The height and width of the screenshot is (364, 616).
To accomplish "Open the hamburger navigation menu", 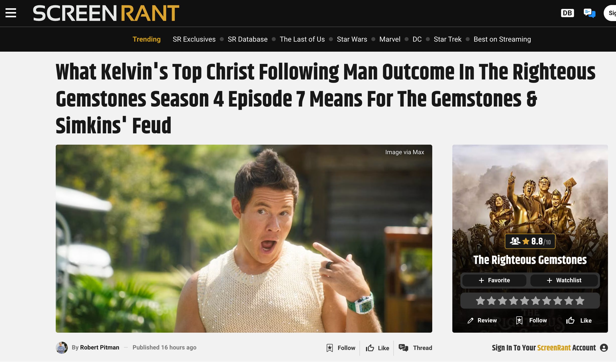I will click(11, 13).
